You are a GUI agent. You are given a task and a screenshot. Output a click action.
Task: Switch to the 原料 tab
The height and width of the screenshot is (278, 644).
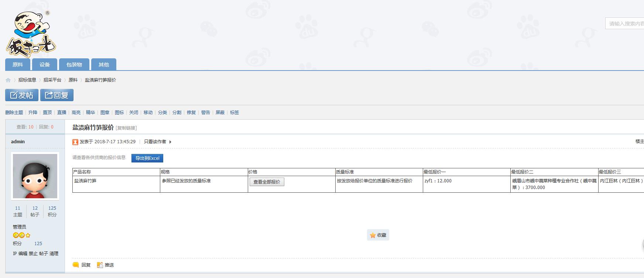click(x=18, y=65)
